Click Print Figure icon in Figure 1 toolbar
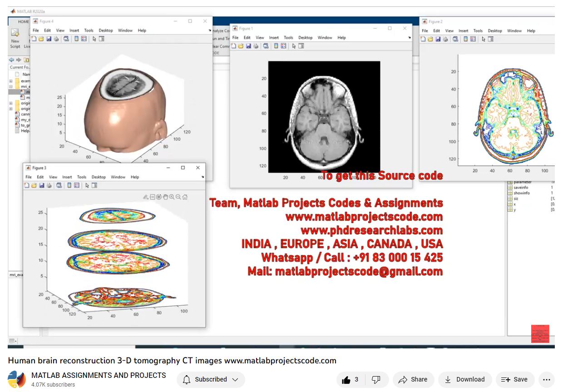Viewport: 563px width, 392px height. (256, 46)
